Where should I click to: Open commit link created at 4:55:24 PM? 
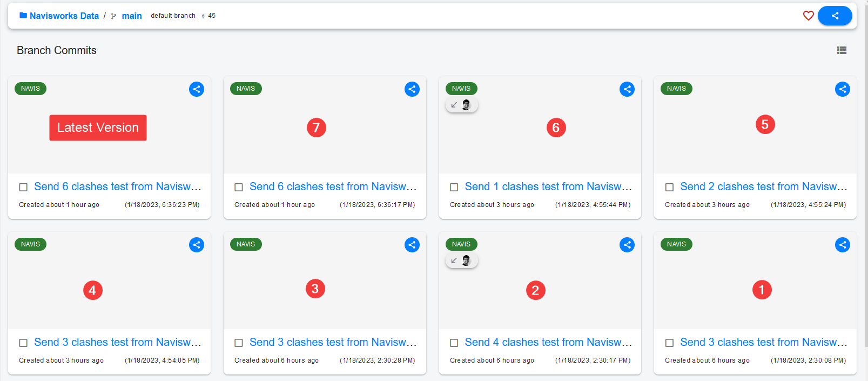tap(763, 186)
